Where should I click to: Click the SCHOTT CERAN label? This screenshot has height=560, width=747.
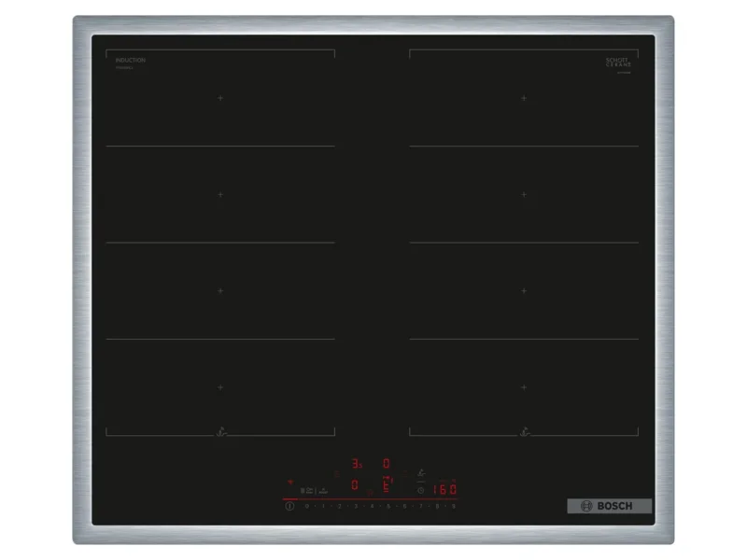coord(618,62)
